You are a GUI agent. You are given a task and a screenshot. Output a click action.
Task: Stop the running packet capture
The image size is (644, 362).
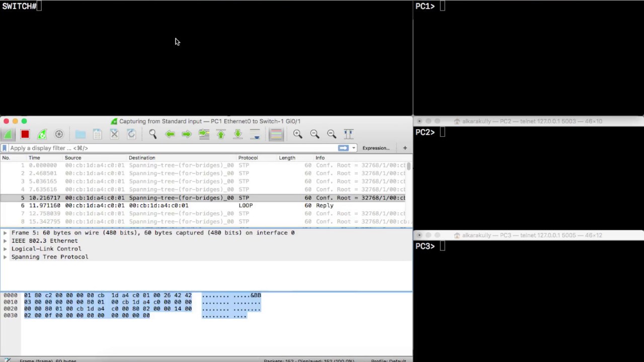(25, 134)
